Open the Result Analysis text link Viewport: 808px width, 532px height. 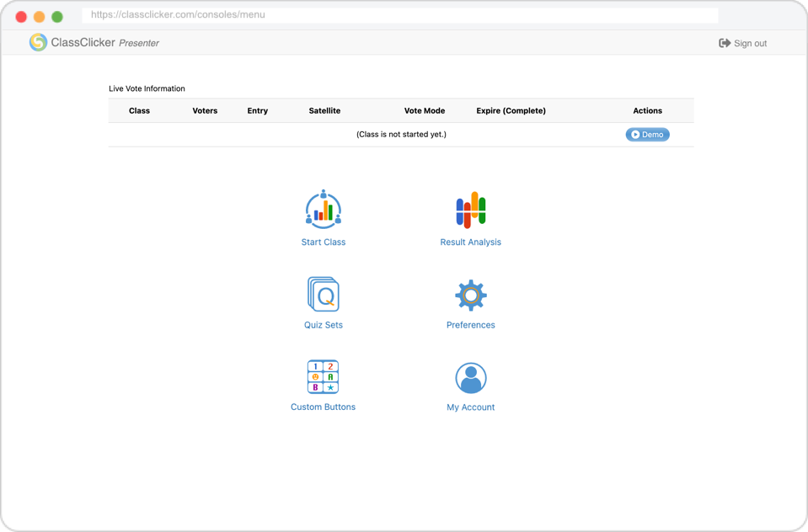[x=470, y=242]
